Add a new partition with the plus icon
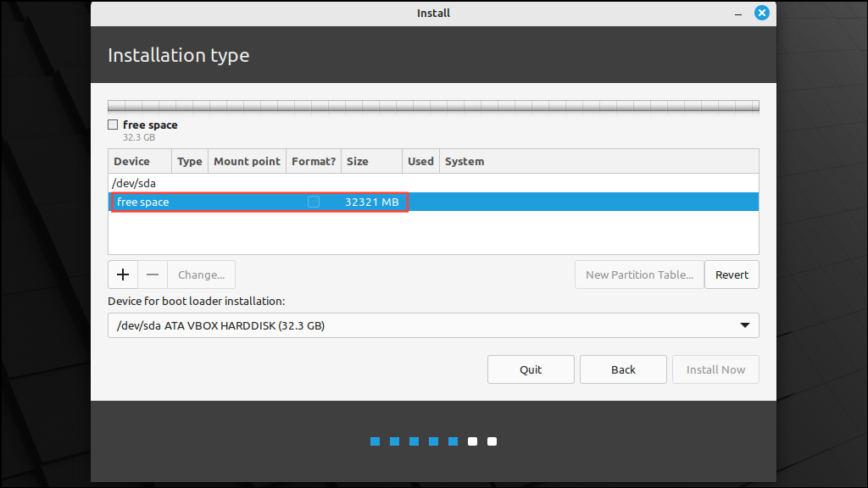 pyautogui.click(x=122, y=274)
